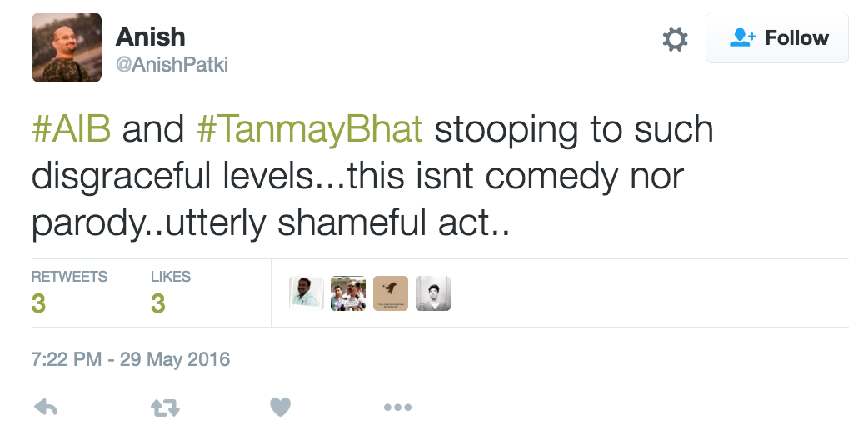
Task: Open Anish's profile picture
Action: 67,47
